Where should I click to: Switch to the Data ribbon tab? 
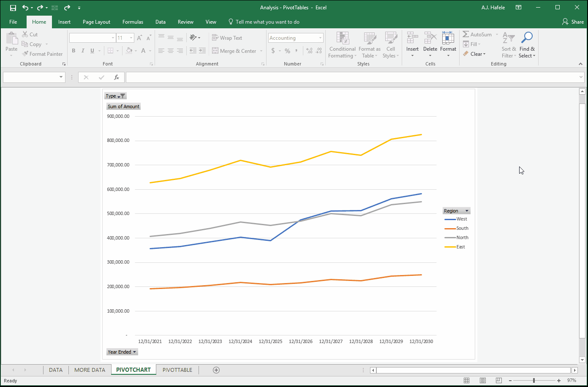pos(160,22)
